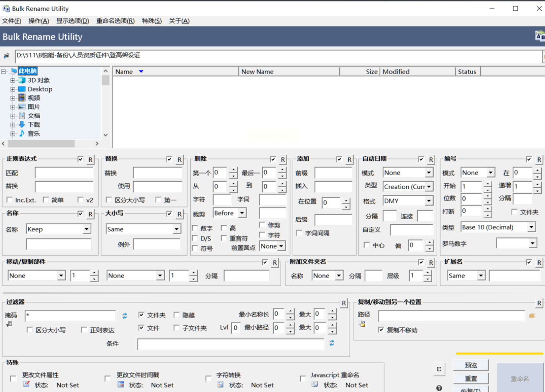Click the folder navigate icon beside path bar
This screenshot has height=392, width=545.
coord(6,56)
